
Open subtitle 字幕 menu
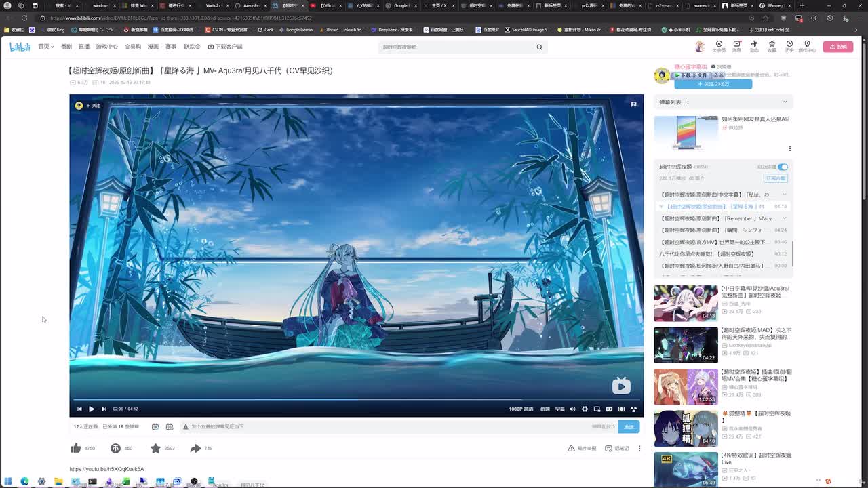tap(560, 409)
